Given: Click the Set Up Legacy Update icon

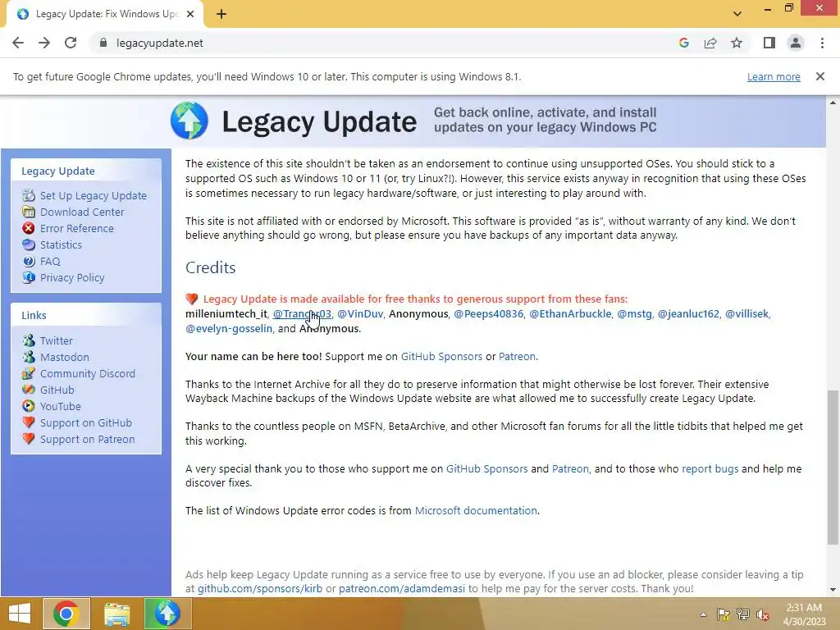Looking at the screenshot, I should pos(29,195).
